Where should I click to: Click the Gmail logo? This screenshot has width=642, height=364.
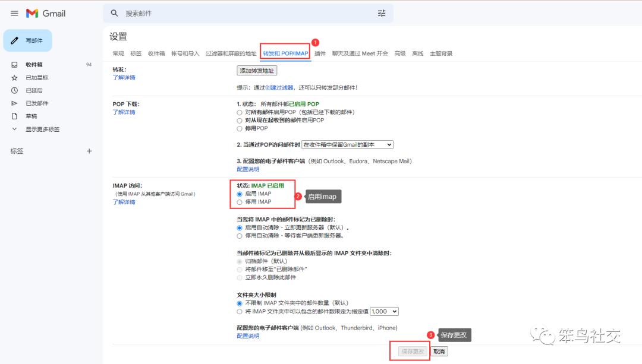46,13
